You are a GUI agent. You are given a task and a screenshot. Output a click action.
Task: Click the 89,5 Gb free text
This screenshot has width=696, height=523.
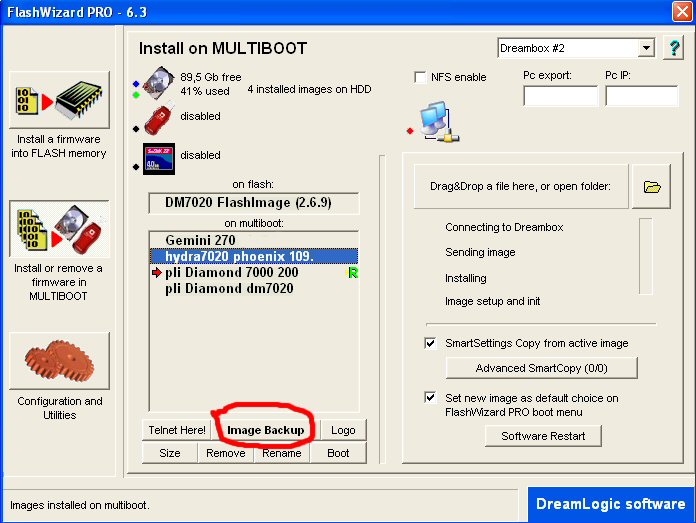click(211, 77)
